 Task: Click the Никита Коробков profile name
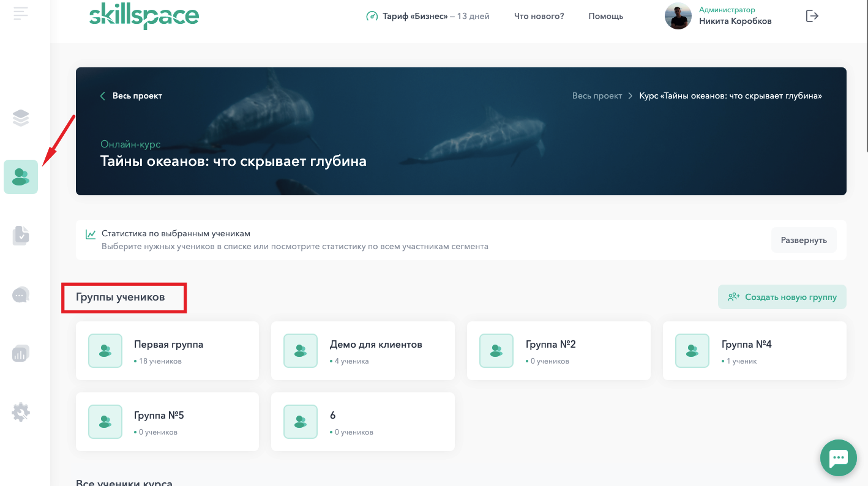coord(735,21)
